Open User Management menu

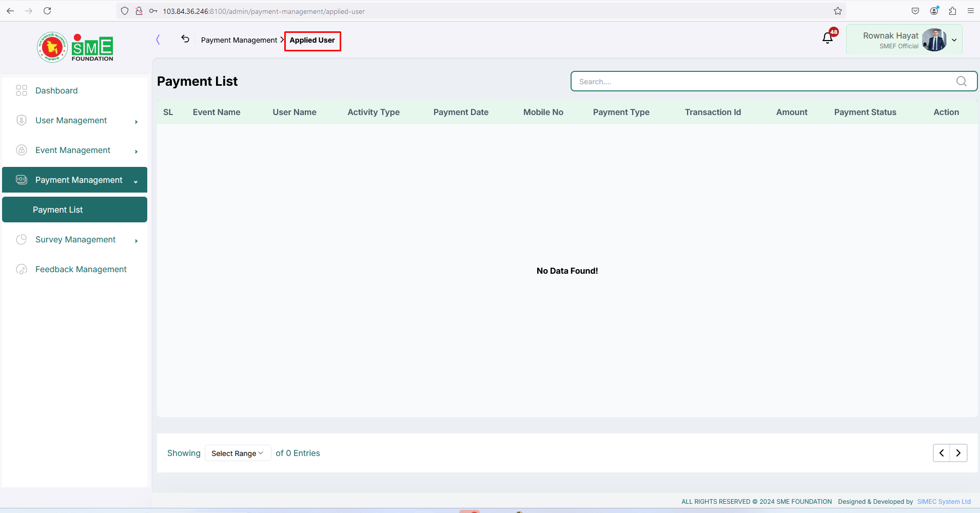click(74, 120)
